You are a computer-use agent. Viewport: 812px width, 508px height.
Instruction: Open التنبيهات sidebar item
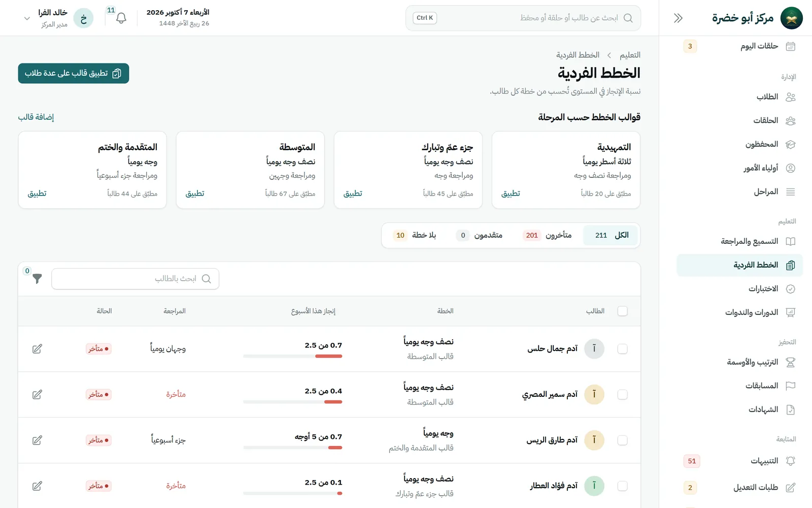(740, 461)
